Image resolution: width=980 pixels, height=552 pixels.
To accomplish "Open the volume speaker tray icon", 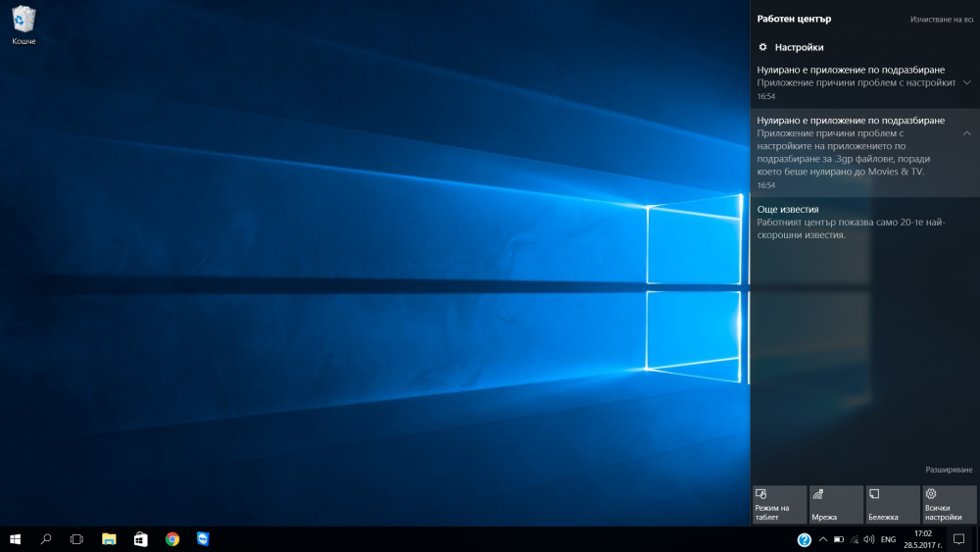I will point(868,539).
